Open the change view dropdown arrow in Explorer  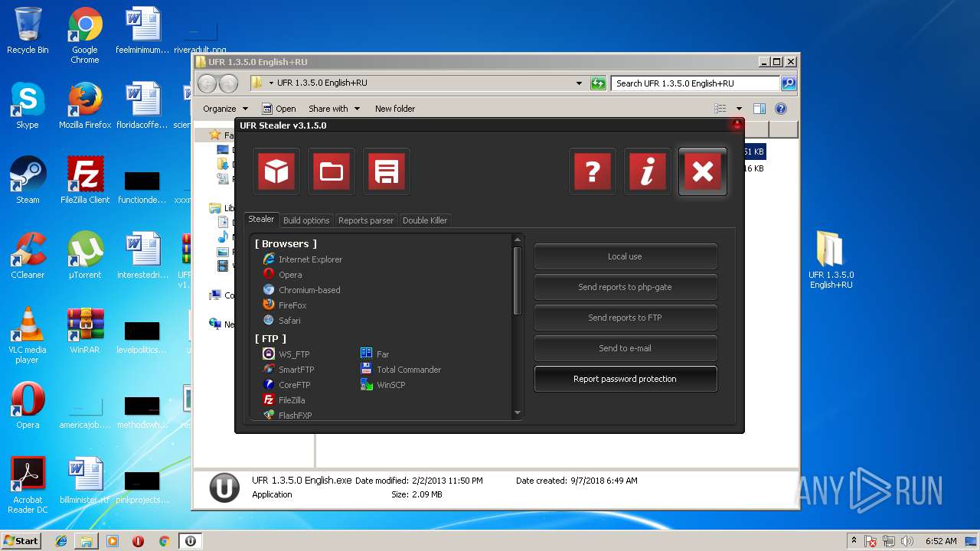tap(739, 109)
